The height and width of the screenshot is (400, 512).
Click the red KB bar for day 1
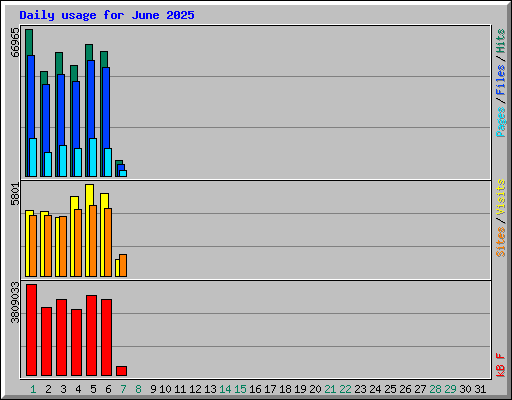pos(31,330)
